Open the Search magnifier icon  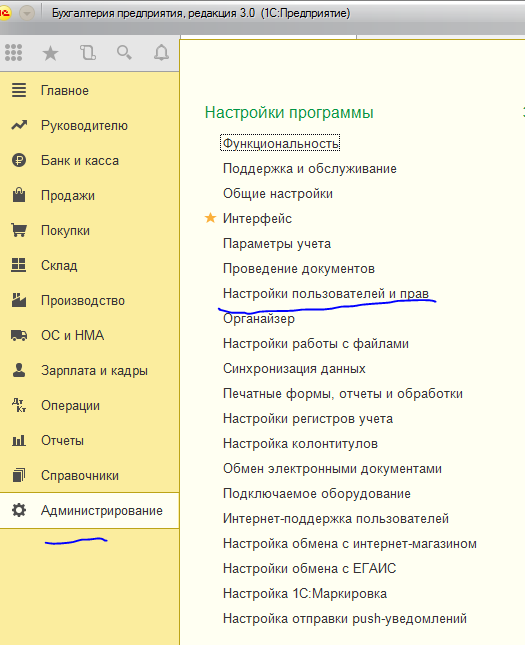[x=124, y=53]
